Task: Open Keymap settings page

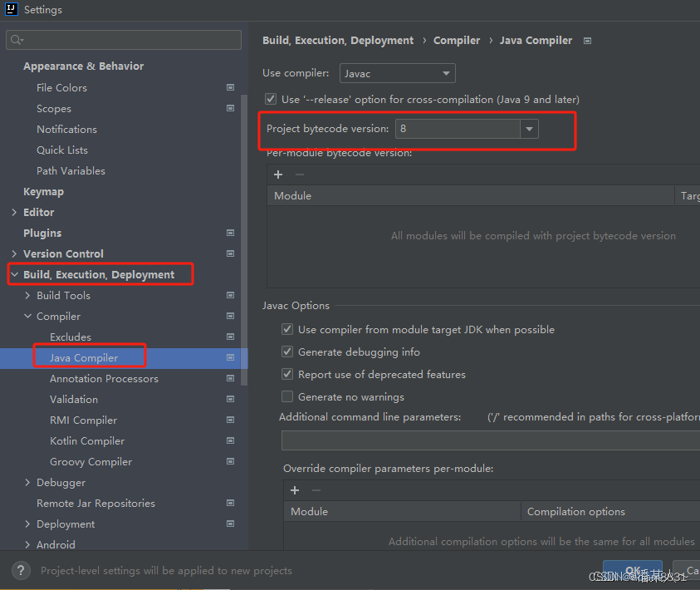Action: [x=43, y=192]
